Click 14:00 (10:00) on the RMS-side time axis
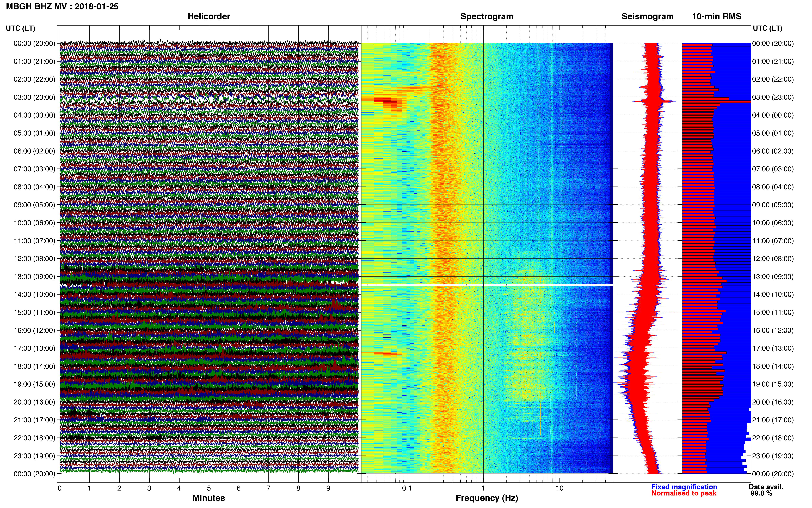The image size is (812, 508). [773, 295]
